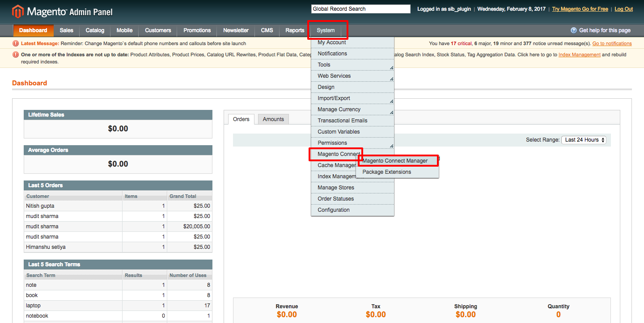The image size is (644, 323).
Task: Open the Customers menu
Action: [158, 30]
